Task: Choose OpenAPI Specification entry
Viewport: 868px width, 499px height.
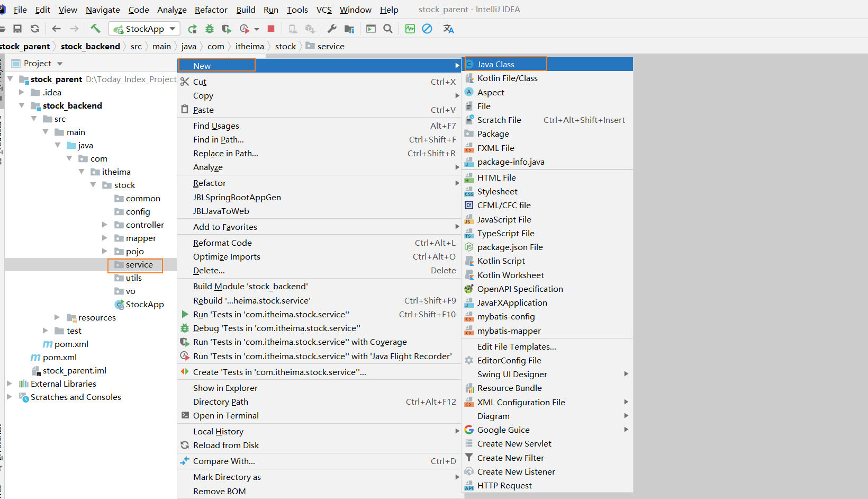Action: coord(548,289)
